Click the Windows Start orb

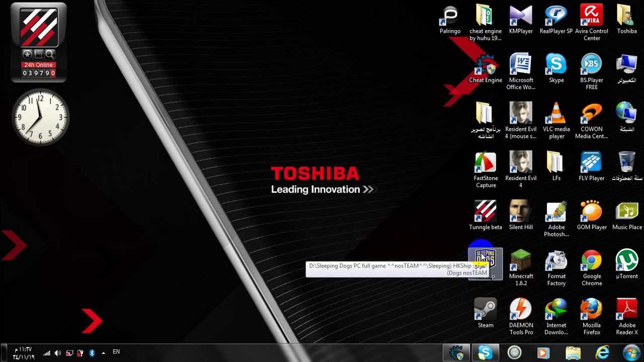(631, 352)
